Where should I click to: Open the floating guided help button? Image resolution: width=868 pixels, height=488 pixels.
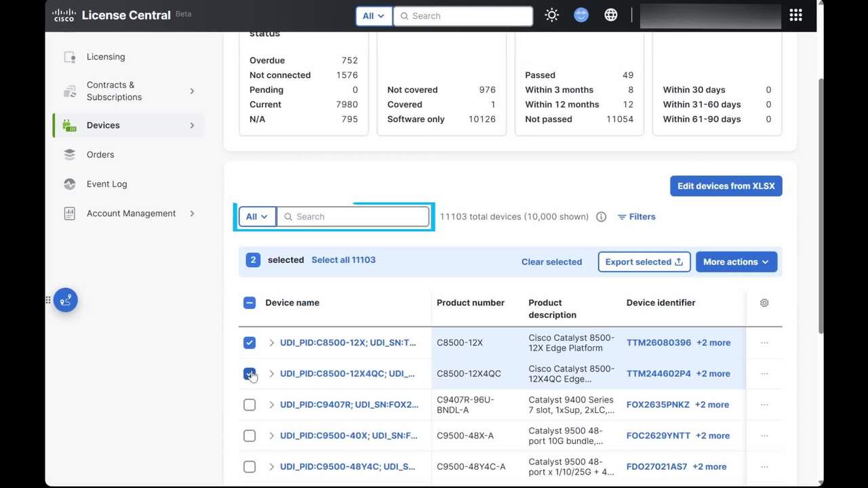click(x=66, y=300)
